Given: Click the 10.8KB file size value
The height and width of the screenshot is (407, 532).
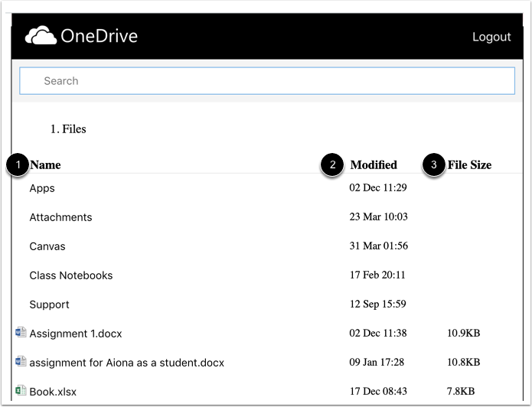Looking at the screenshot, I should [x=463, y=362].
